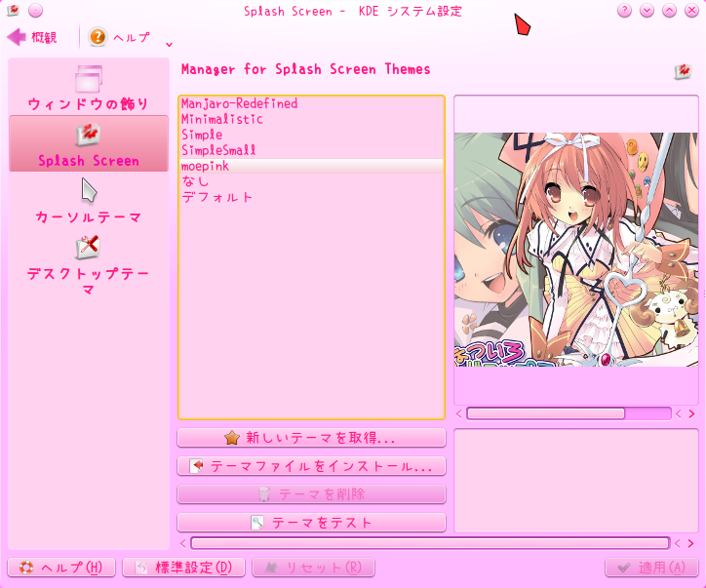Select the Simple theme

point(311,136)
